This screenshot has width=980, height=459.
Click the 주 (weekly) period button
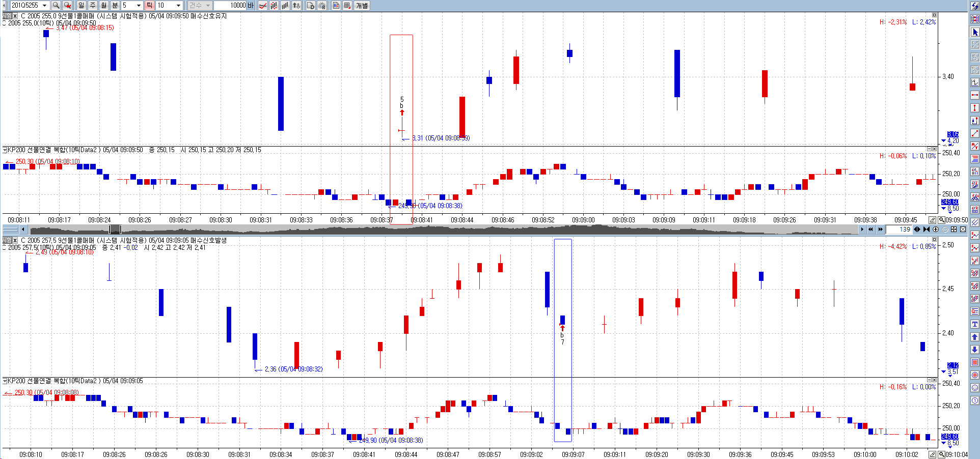click(92, 5)
